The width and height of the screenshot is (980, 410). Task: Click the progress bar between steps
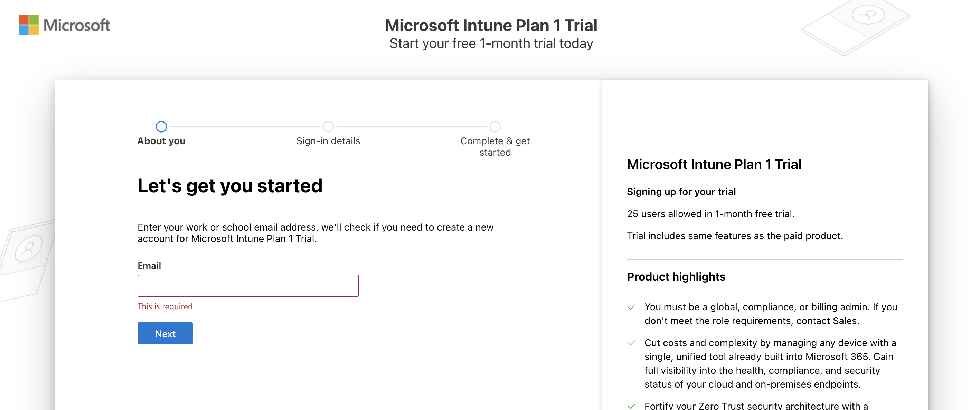pos(245,127)
